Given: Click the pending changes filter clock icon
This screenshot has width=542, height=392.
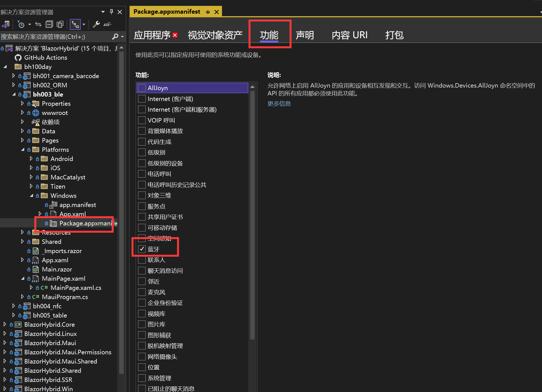Looking at the screenshot, I should [21, 25].
